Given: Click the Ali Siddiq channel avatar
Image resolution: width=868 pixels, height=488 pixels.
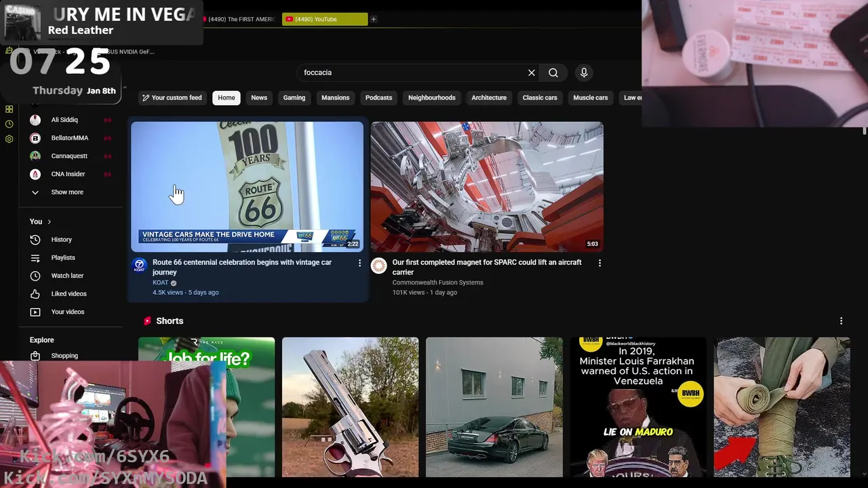Looking at the screenshot, I should pyautogui.click(x=35, y=120).
